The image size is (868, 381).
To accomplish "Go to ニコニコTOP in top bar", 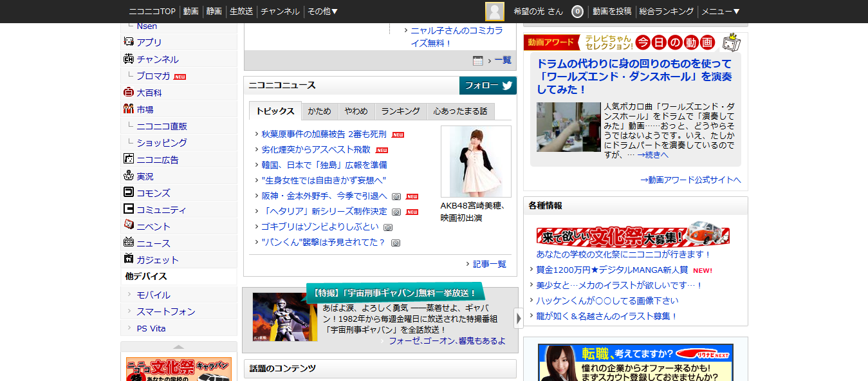I will coord(152,12).
